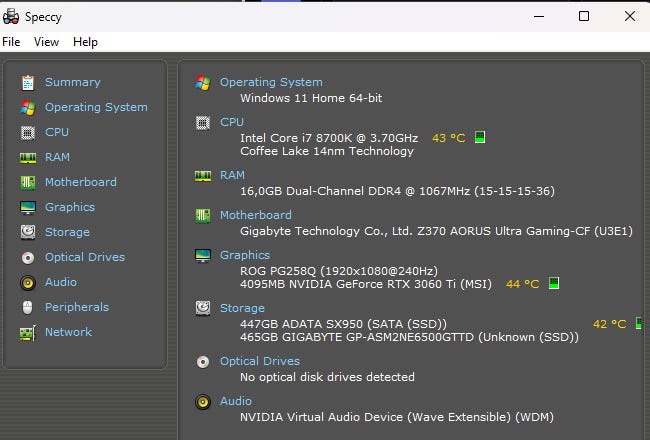Viewport: 650px width, 440px height.
Task: Click the Storage heading in summary panel
Action: click(x=242, y=308)
